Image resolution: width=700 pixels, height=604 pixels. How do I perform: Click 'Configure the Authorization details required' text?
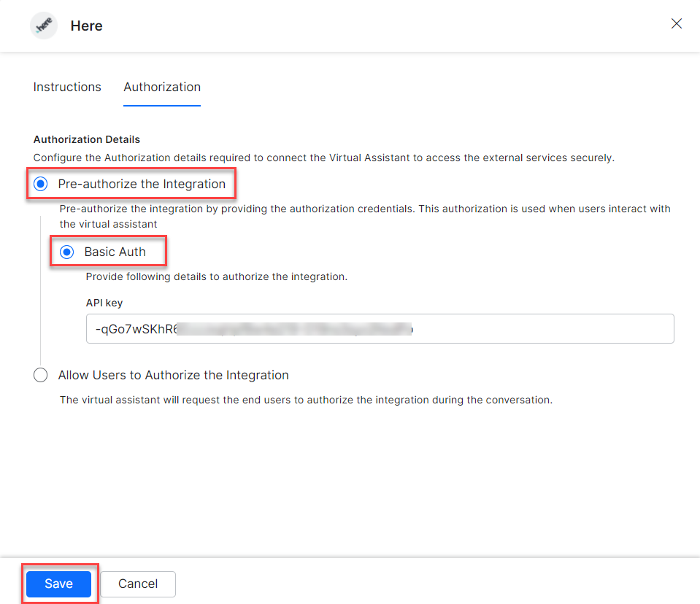pos(324,158)
